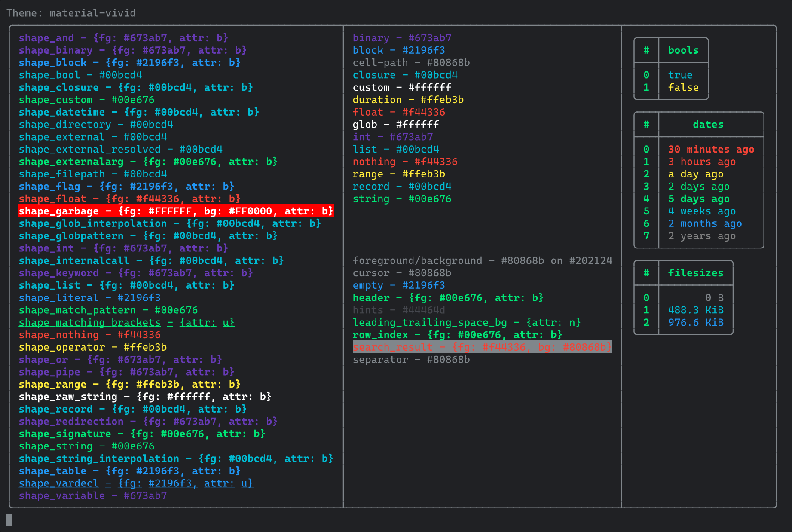Click the 'Theme: material-vivid' title text
792x532 pixels.
[x=71, y=13]
